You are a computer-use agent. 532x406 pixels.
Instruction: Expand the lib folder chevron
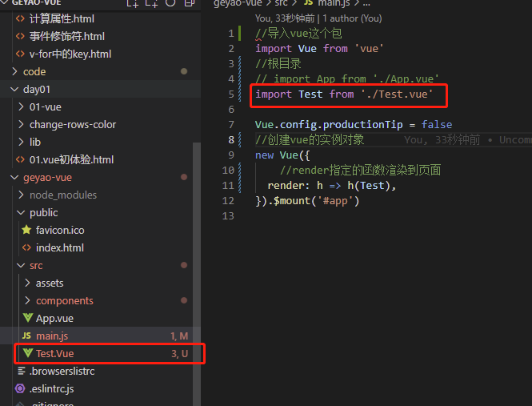pos(21,142)
